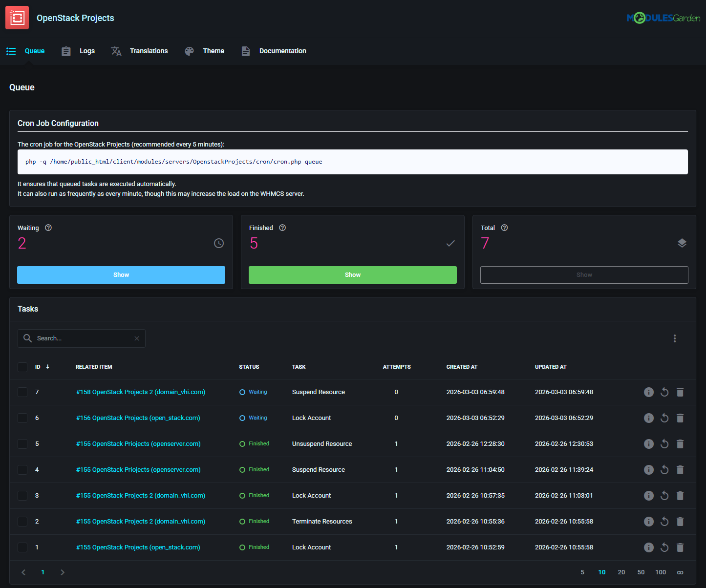Delete task 1

pyautogui.click(x=680, y=547)
